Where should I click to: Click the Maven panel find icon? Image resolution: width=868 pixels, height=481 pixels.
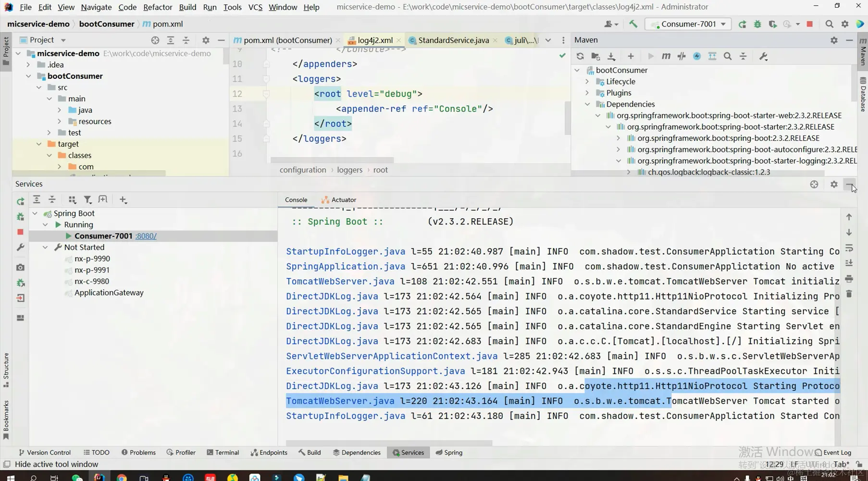coord(728,56)
